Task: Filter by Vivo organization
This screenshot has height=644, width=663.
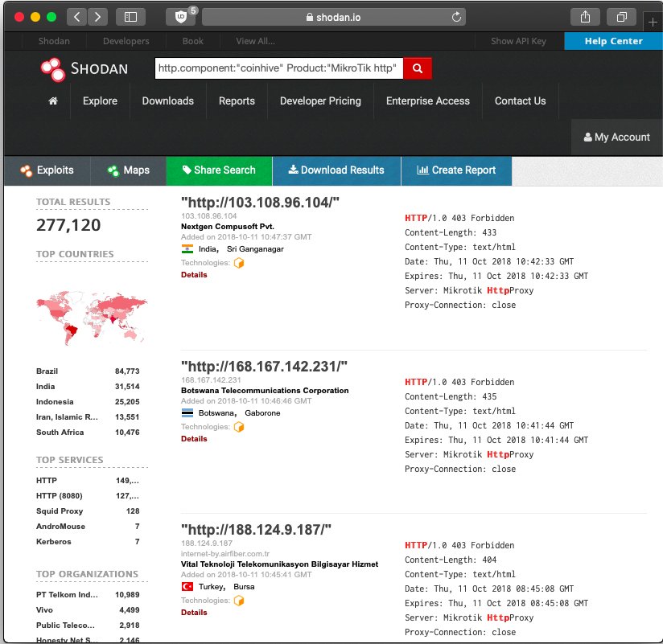Action: (x=44, y=609)
